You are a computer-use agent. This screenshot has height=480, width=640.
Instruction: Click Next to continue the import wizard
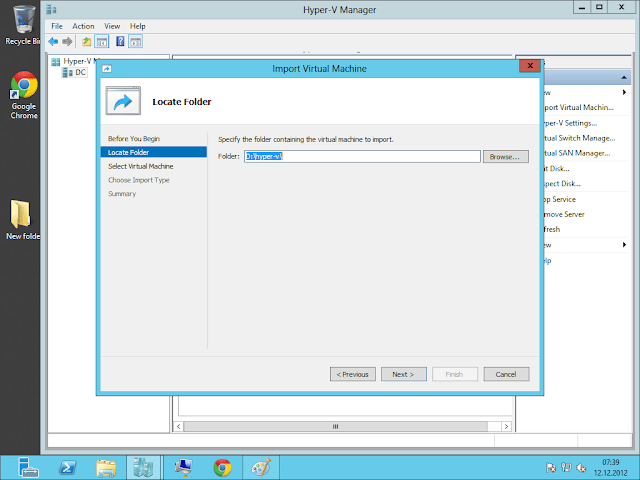[403, 374]
